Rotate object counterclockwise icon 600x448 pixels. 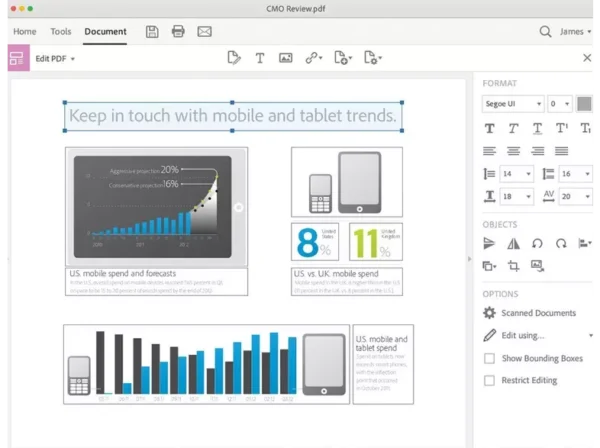pos(538,242)
